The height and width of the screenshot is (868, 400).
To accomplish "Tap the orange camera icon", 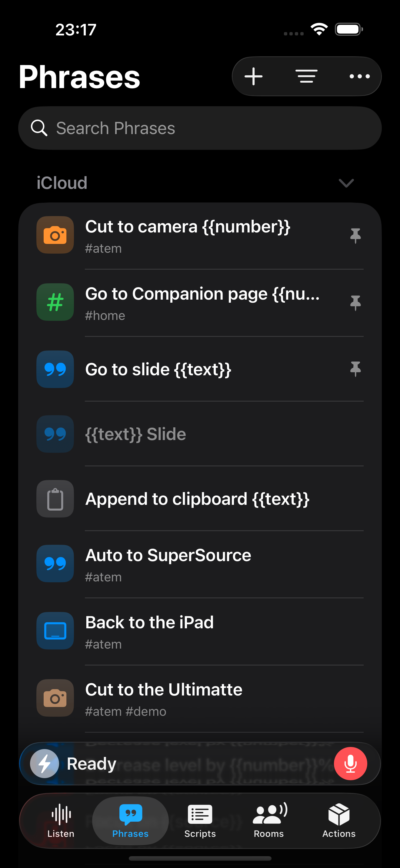I will click(x=55, y=235).
